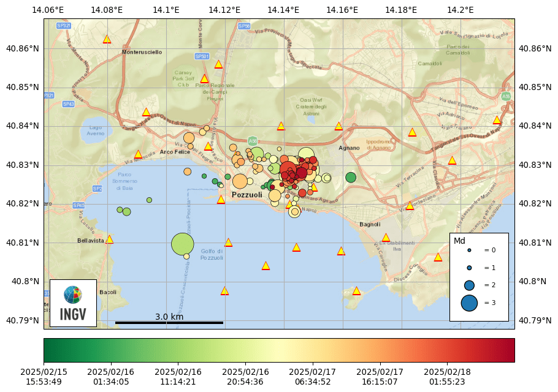Click the Md = 0 legend circle

pos(469,251)
